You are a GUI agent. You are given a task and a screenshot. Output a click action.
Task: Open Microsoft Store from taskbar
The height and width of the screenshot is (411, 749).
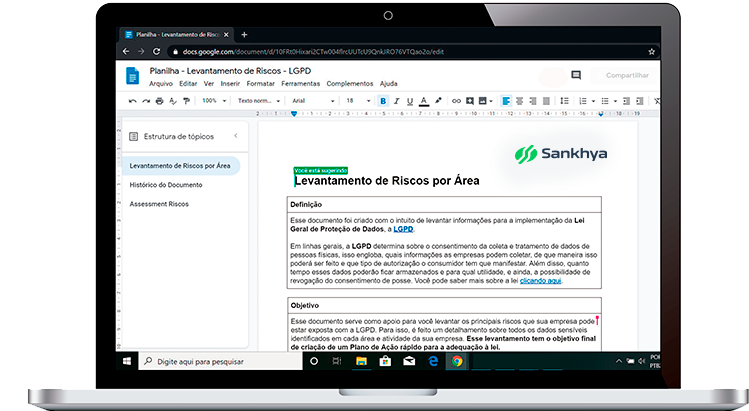point(385,361)
